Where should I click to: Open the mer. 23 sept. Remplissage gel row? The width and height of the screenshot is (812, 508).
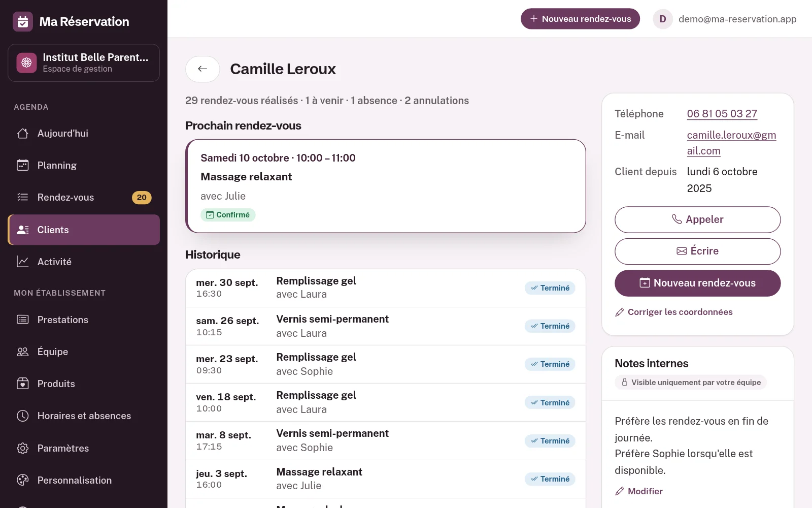(x=386, y=364)
